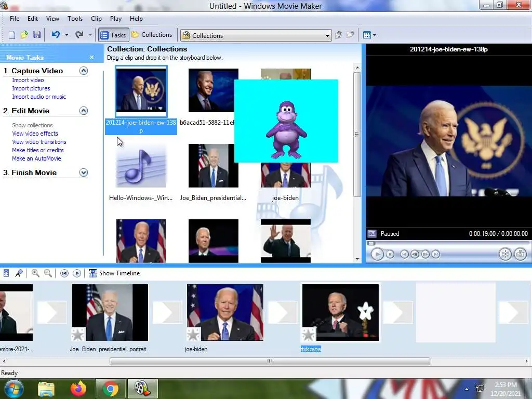532x399 pixels.
Task: Select the Hello-Windows audio clip thumbnail
Action: coord(141,166)
